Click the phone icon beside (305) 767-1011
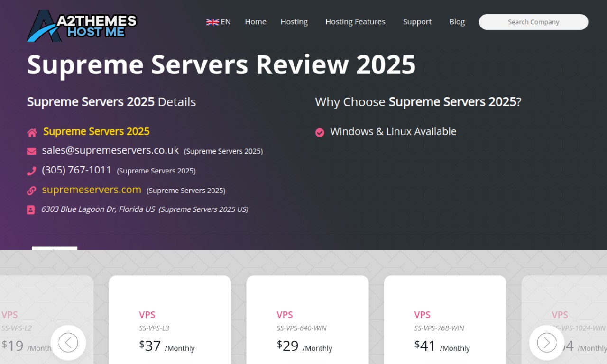The height and width of the screenshot is (364, 607). (31, 171)
